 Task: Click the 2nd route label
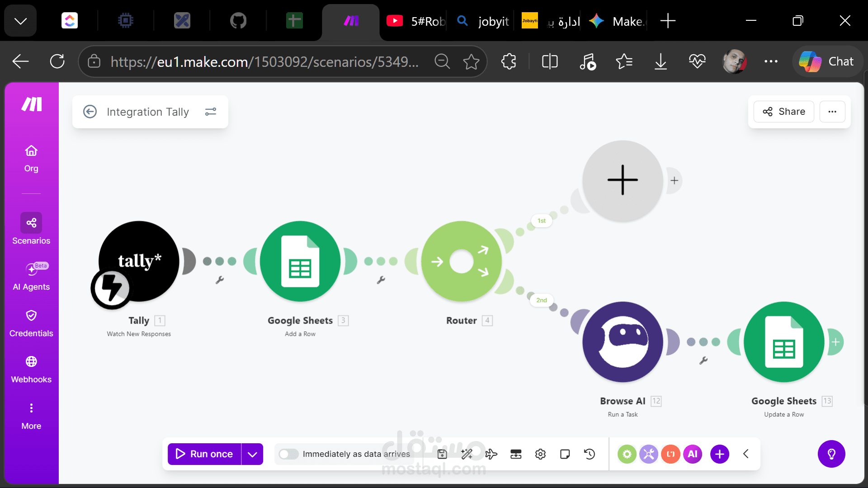542,300
